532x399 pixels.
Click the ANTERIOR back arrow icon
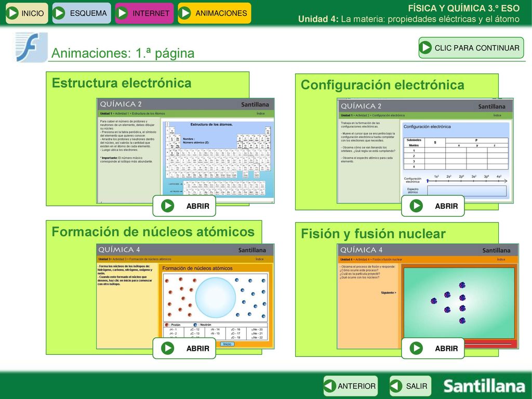[x=329, y=386]
